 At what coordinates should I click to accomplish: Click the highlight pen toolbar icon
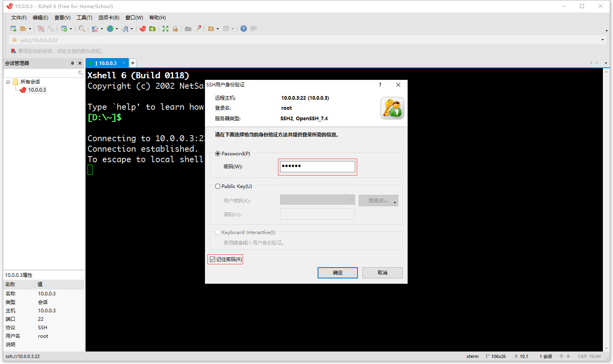198,29
